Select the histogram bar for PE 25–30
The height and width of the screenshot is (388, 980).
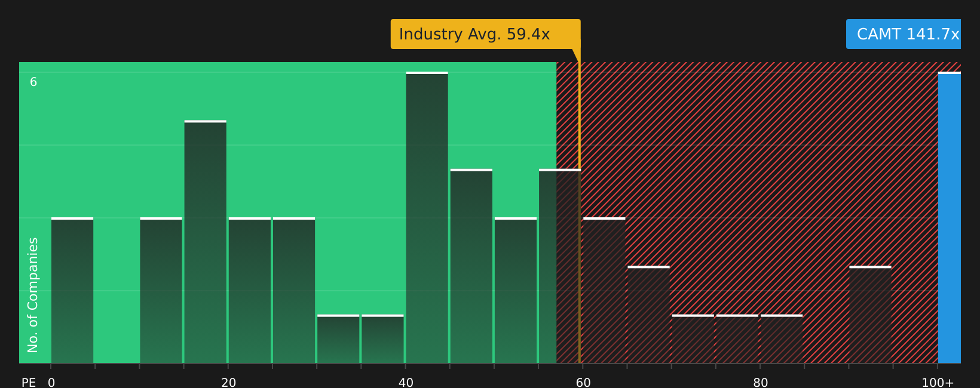click(x=294, y=291)
